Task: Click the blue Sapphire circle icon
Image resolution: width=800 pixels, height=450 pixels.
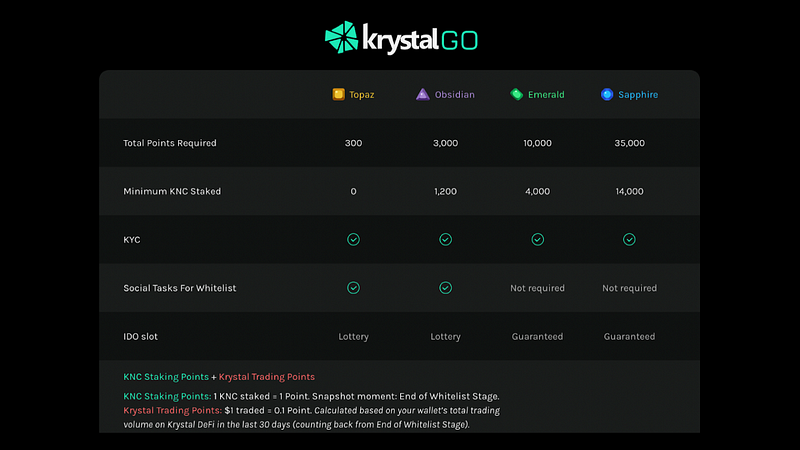Action: tap(607, 94)
